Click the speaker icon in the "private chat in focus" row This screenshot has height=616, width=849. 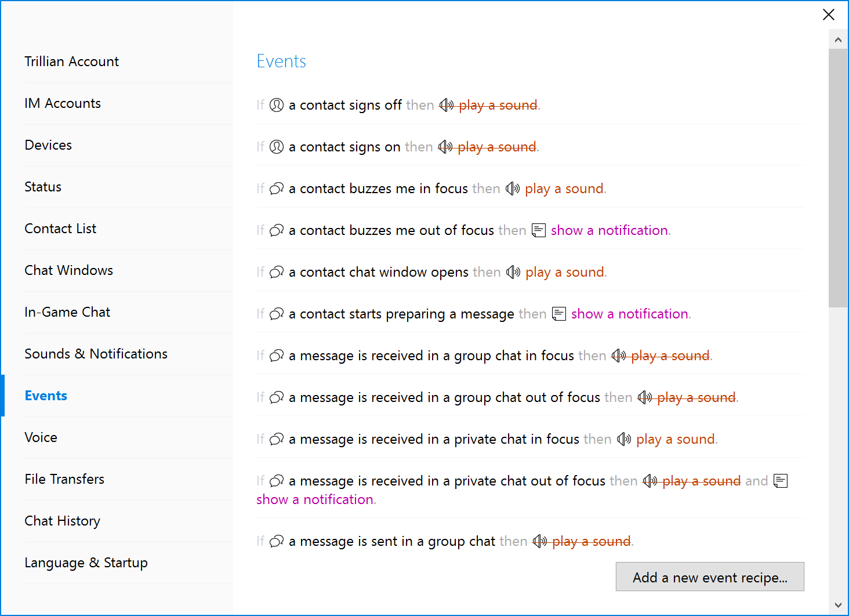pos(624,439)
